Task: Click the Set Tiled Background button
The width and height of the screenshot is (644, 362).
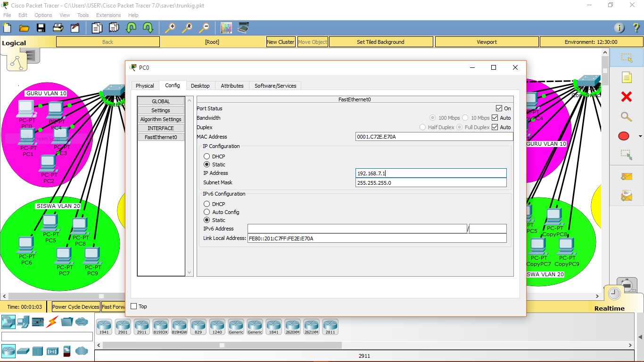Action: (x=380, y=41)
